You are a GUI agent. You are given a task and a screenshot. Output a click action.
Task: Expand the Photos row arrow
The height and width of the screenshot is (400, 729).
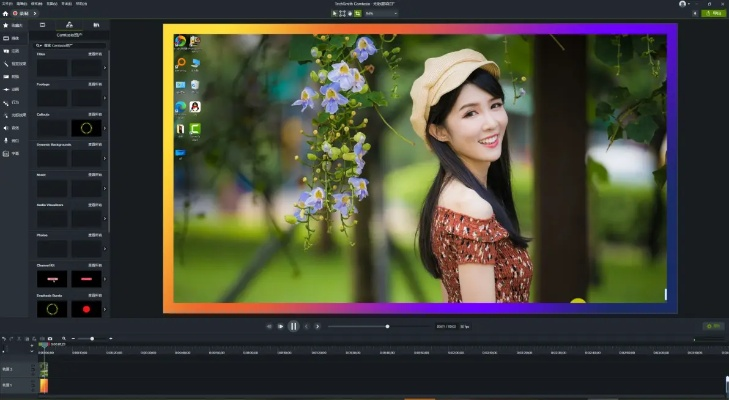tap(105, 249)
